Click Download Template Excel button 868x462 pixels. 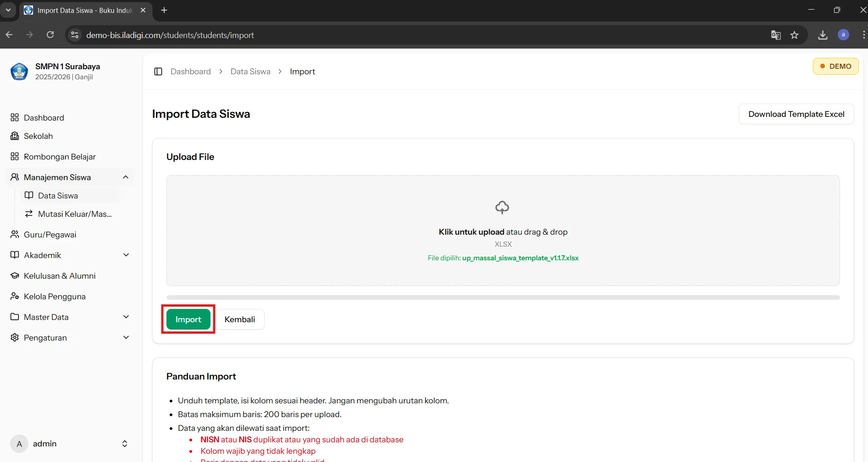[796, 114]
